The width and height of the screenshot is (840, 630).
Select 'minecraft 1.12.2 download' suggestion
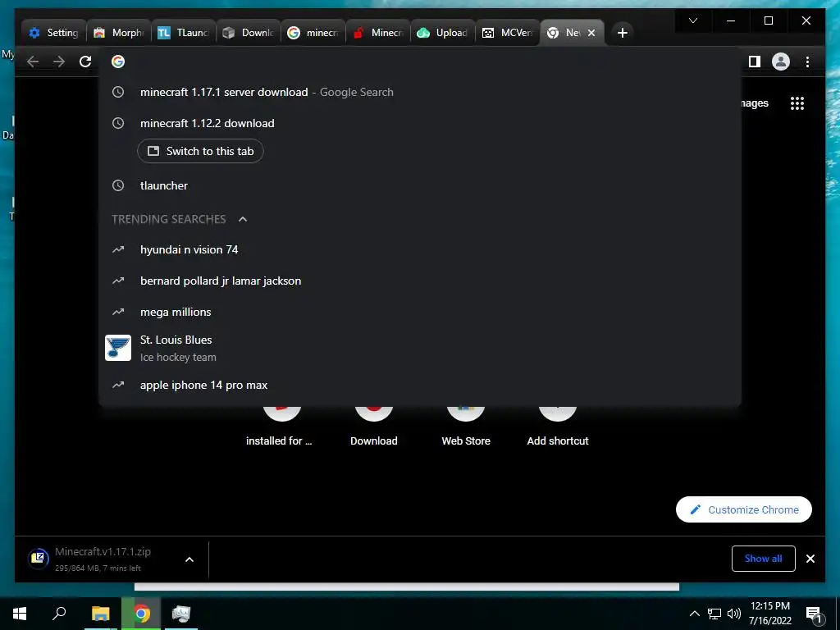[420, 123]
